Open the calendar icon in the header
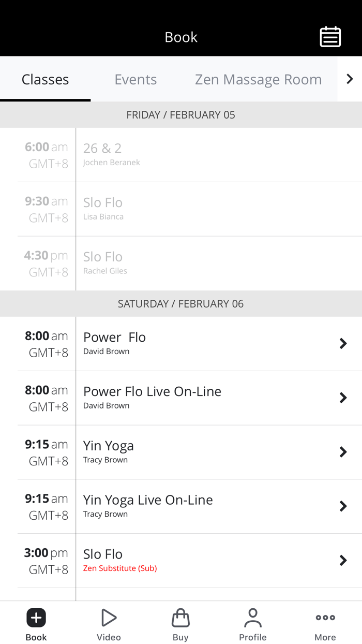362x644 pixels. click(330, 36)
